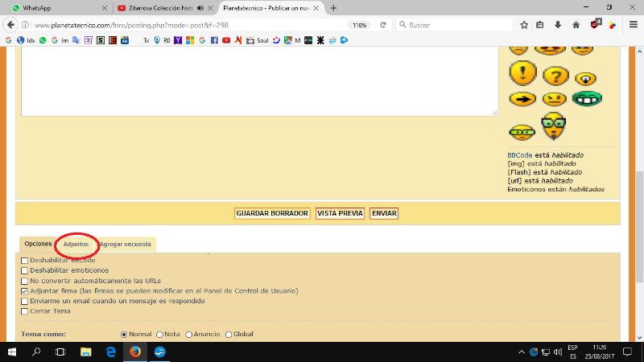
Task: Uncheck the Adjuntar firma checkbox
Action: (x=25, y=291)
